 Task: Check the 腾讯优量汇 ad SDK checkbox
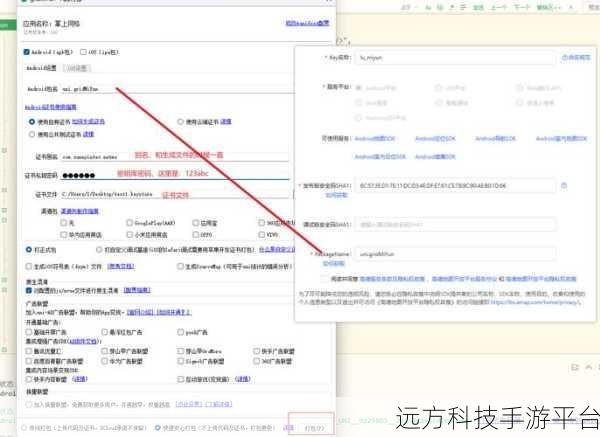point(29,351)
